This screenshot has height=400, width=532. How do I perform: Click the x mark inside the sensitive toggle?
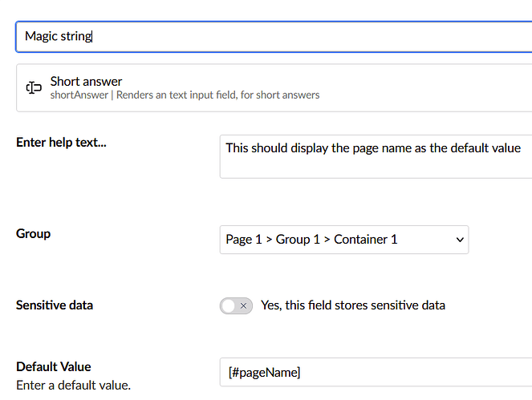(x=243, y=305)
